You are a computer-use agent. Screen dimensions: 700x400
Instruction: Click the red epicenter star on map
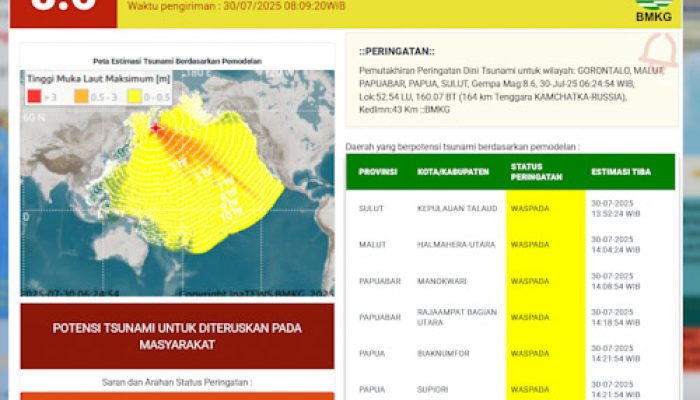coord(155,129)
